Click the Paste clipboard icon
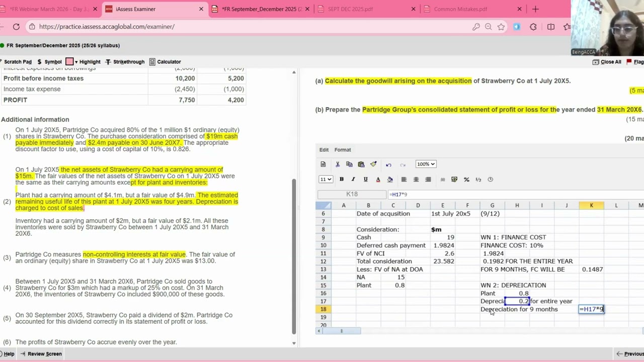 (361, 164)
